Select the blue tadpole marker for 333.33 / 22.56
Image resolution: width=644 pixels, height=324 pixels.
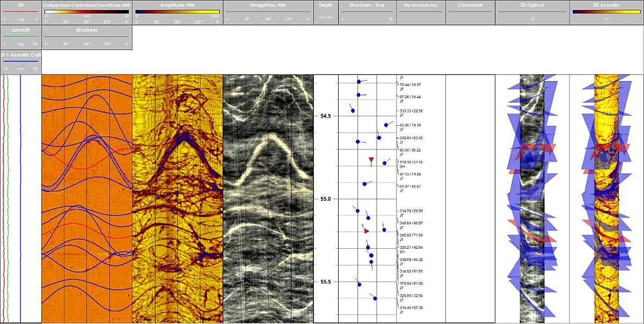(353, 111)
